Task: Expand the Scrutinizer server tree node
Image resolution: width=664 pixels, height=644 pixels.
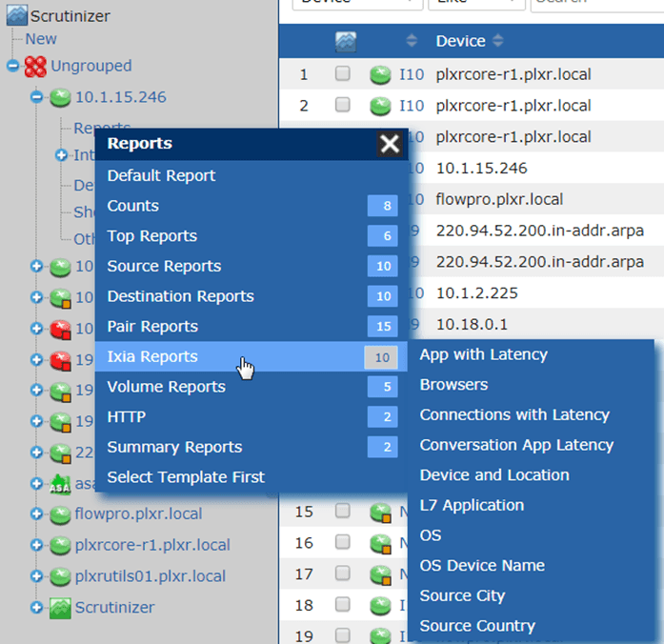Action: [37, 608]
